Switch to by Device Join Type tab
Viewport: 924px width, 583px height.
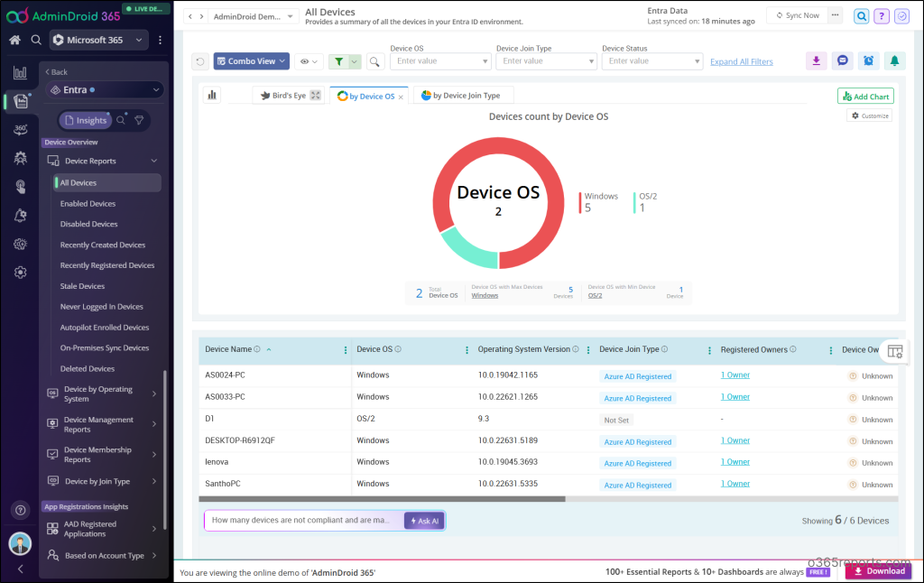(x=461, y=96)
